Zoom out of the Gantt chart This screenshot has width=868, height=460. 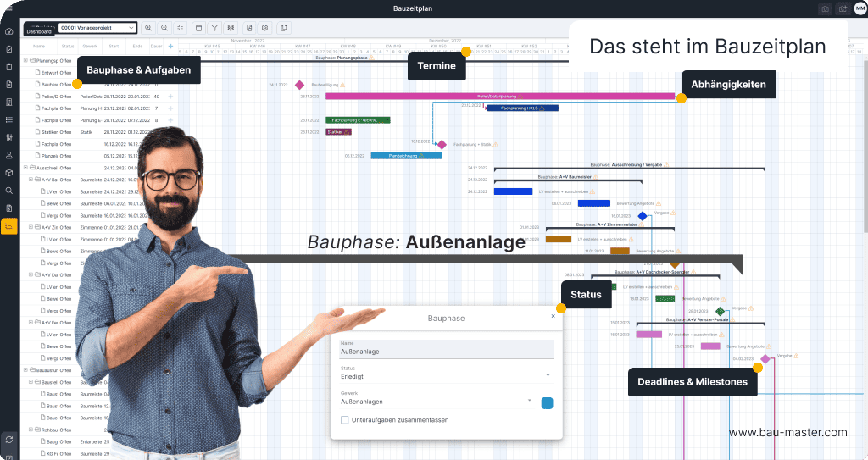pyautogui.click(x=164, y=28)
